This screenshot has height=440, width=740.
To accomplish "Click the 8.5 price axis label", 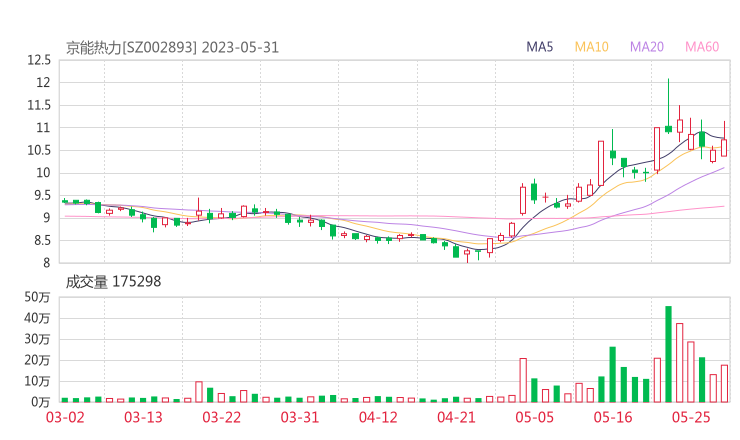I will [x=42, y=241].
